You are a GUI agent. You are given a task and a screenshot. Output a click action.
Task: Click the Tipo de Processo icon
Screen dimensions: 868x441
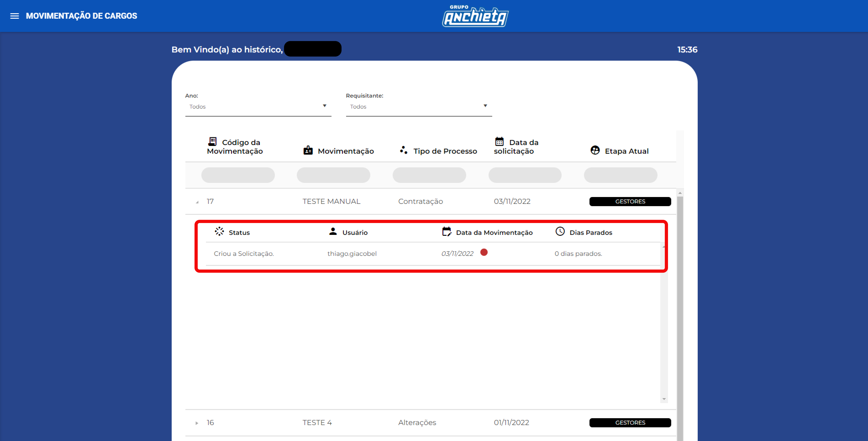click(x=403, y=150)
